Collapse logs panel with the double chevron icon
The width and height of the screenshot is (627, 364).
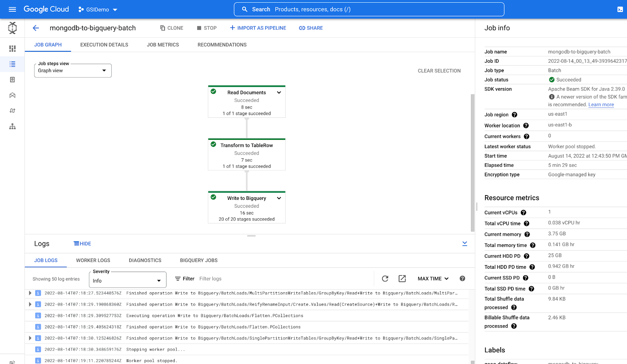click(x=465, y=244)
